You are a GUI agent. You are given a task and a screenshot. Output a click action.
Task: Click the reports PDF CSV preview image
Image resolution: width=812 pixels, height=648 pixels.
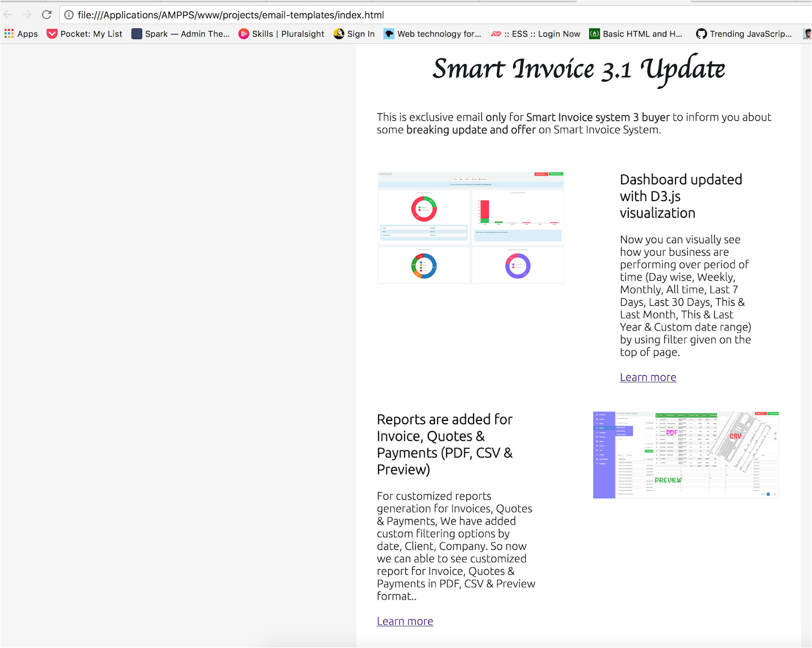click(686, 455)
